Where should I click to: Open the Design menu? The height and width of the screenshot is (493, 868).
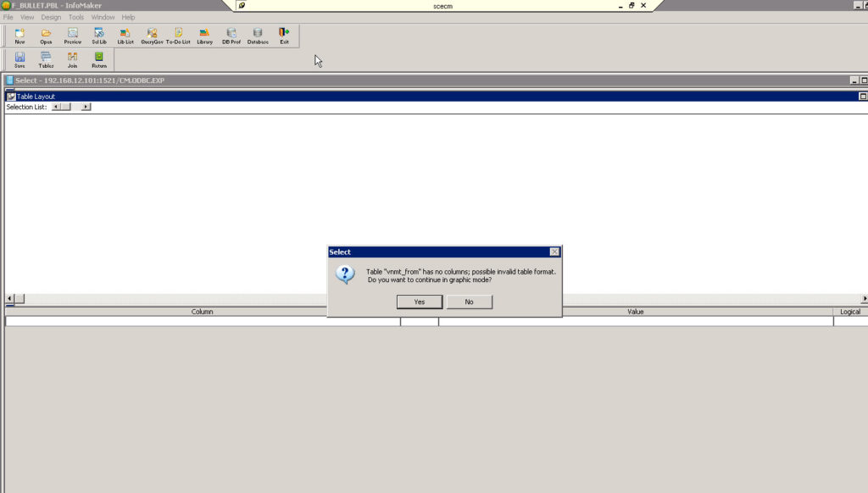coord(50,17)
